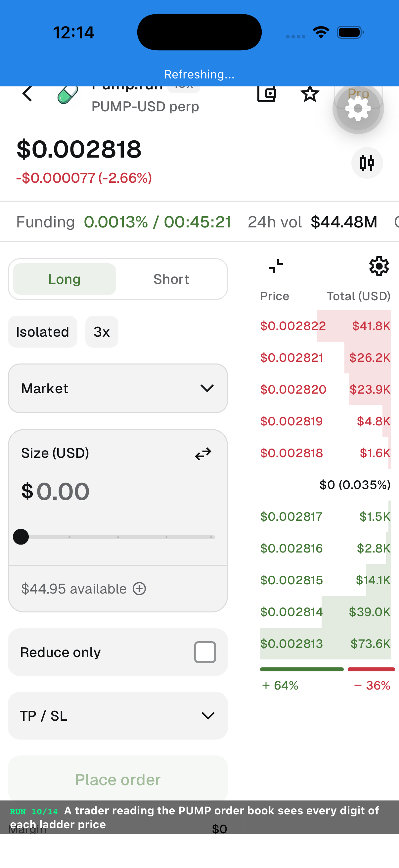This screenshot has width=399, height=868.
Task: Click the Size (USD) slider track midpoint
Action: tap(118, 537)
